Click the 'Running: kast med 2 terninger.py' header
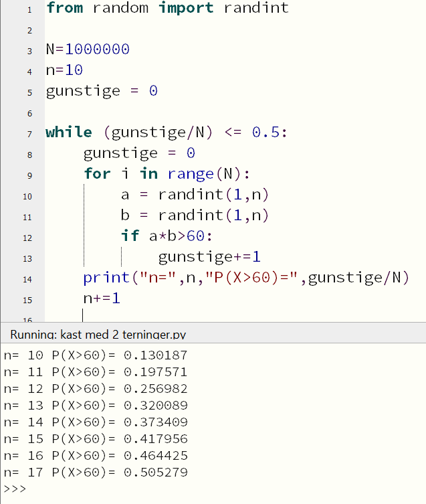 98,335
